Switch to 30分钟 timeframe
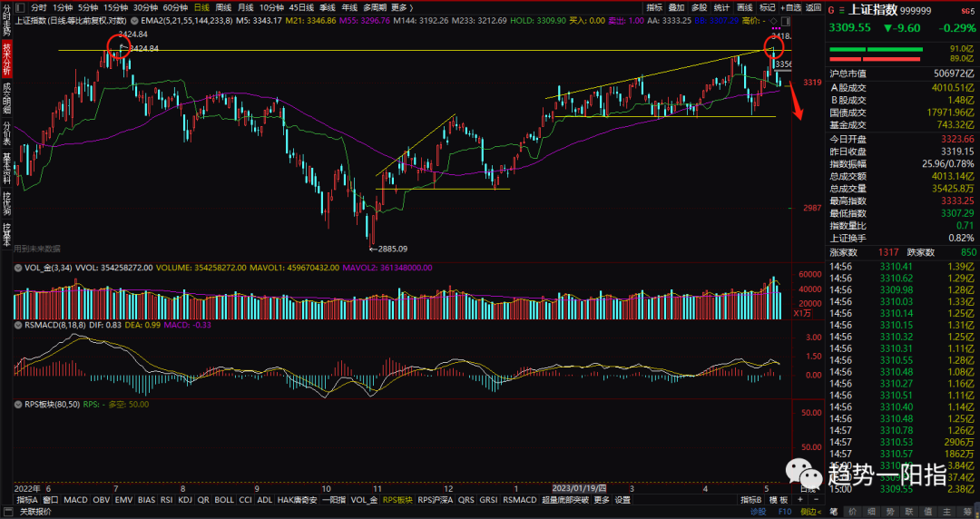Image resolution: width=980 pixels, height=519 pixels. 145,7
